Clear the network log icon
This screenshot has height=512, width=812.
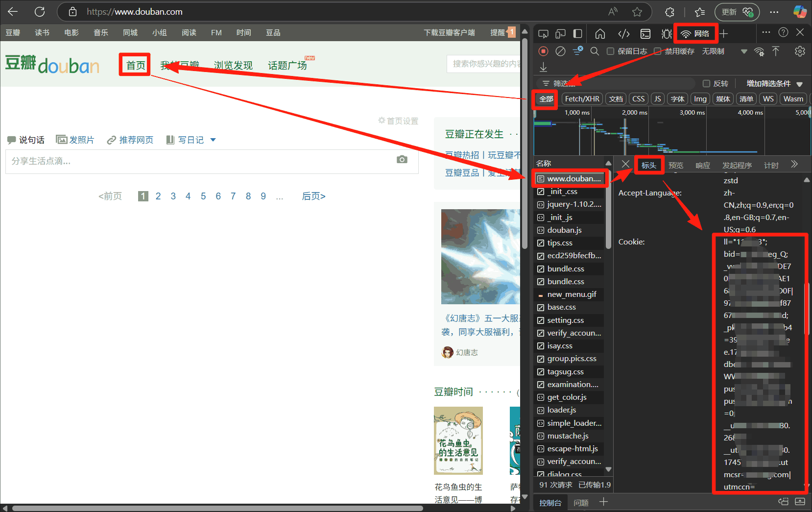pos(560,51)
